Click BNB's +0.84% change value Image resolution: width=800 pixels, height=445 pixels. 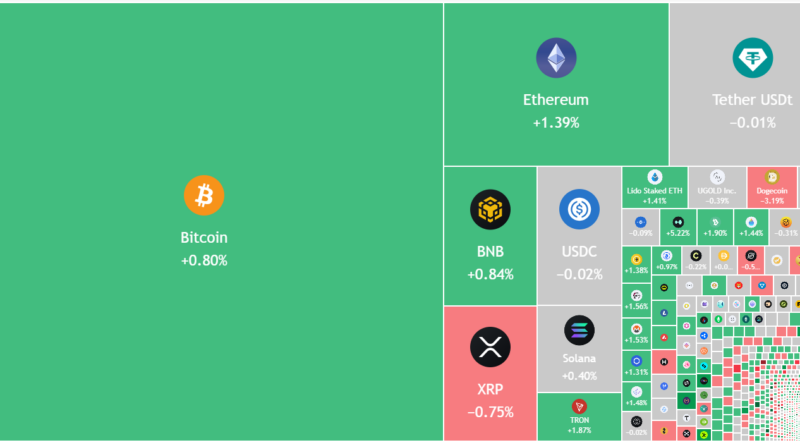[490, 275]
